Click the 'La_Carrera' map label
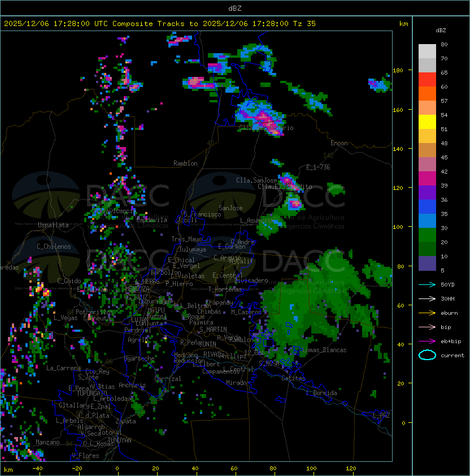 [x=63, y=368]
